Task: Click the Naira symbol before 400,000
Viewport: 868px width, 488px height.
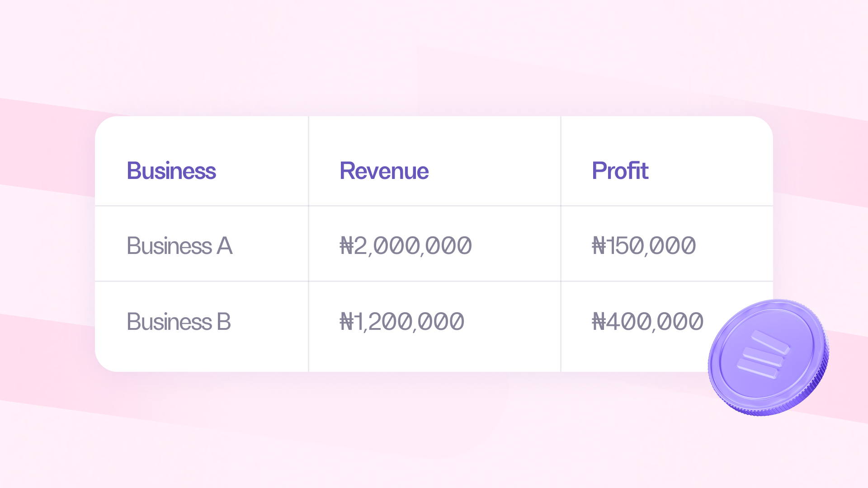Action: point(599,322)
